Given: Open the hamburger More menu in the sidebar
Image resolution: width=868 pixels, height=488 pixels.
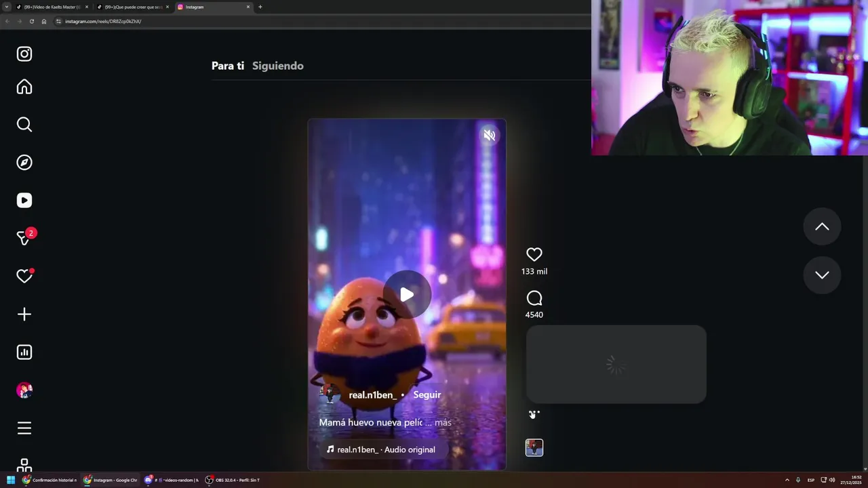Looking at the screenshot, I should click(24, 428).
